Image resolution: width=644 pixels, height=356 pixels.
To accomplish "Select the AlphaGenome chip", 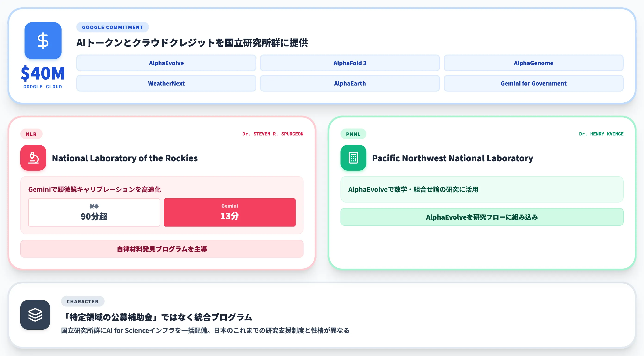I will pos(533,63).
